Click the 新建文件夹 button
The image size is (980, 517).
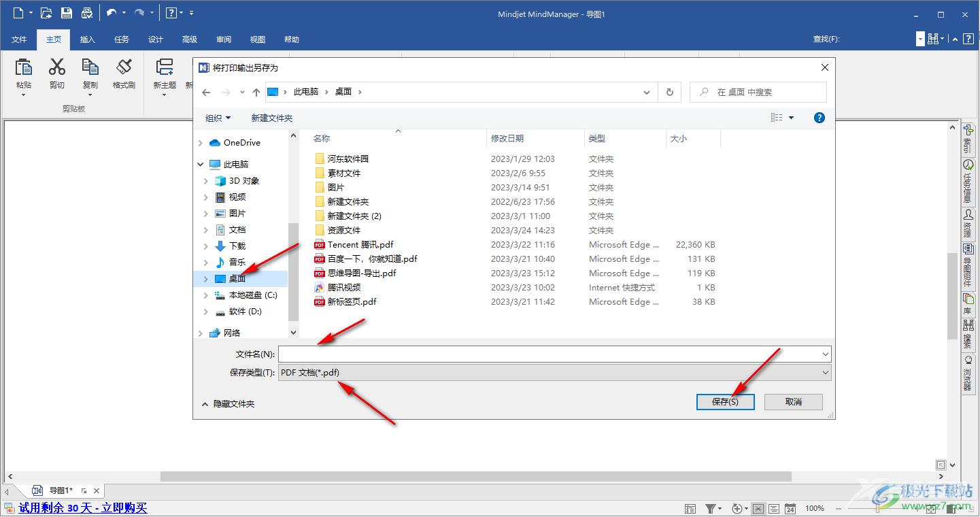(272, 118)
